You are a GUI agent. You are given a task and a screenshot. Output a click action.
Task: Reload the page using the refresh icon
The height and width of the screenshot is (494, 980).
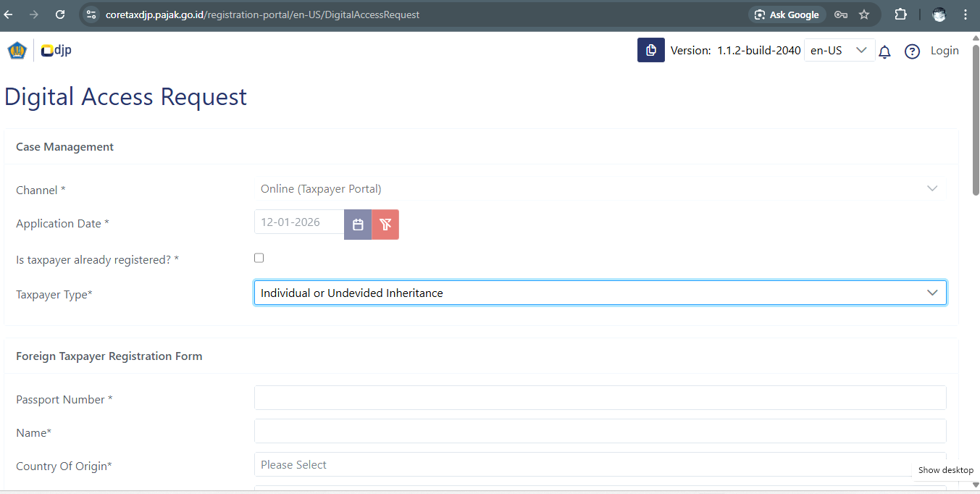click(x=60, y=14)
